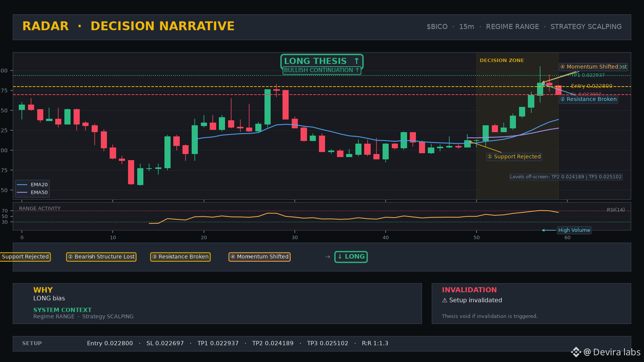The image size is (644, 362).
Task: Click the arrow icon pointing left of High Volume
Action: click(549, 230)
